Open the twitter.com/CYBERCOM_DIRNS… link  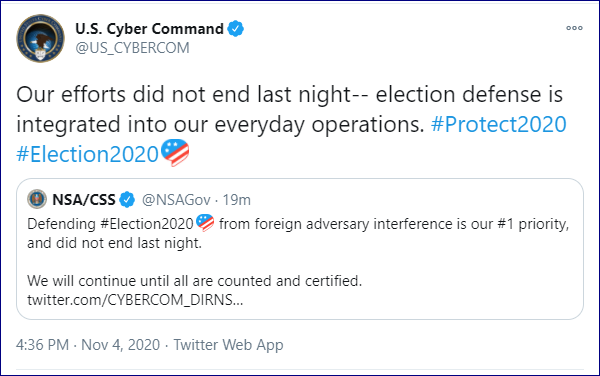[135, 300]
